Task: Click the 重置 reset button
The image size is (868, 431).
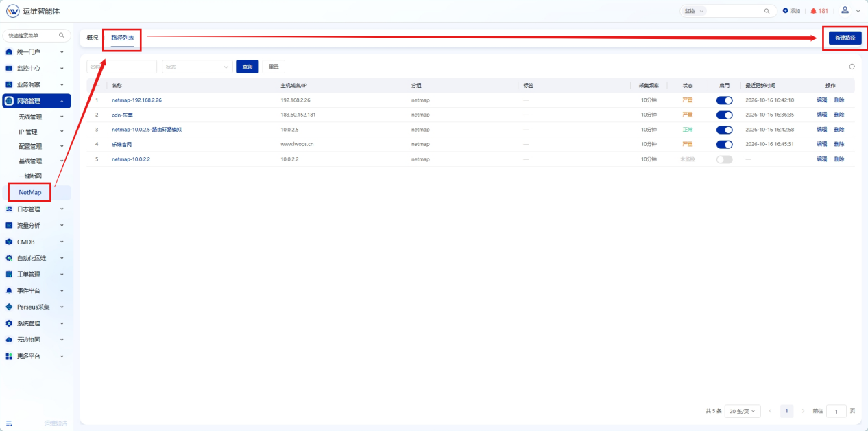Action: point(274,67)
